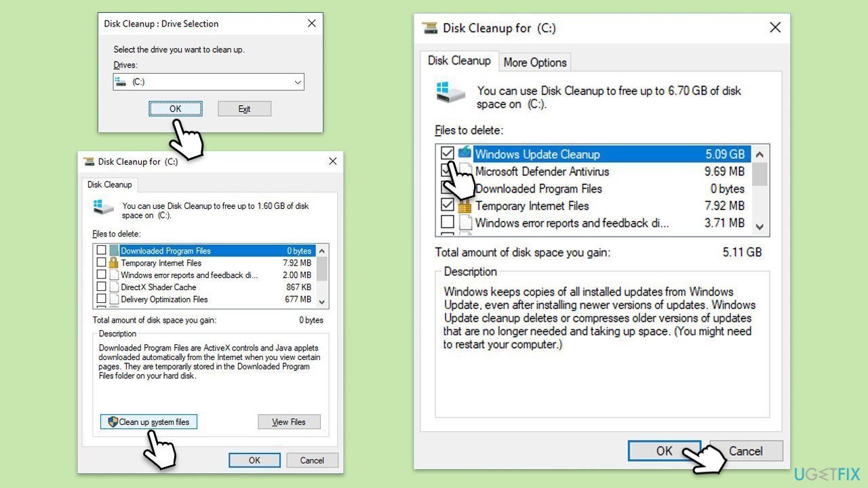Click Cancel in the small Disk Cleanup window

click(312, 460)
